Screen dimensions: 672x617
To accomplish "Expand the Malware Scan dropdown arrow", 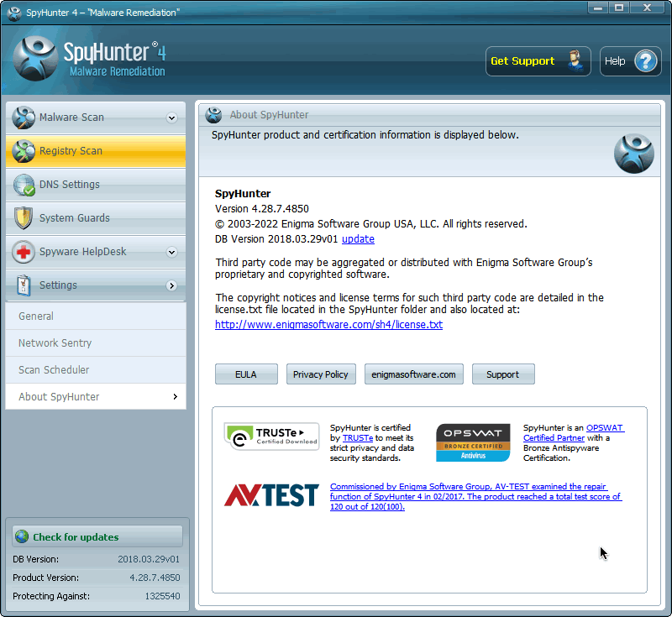I will point(172,118).
